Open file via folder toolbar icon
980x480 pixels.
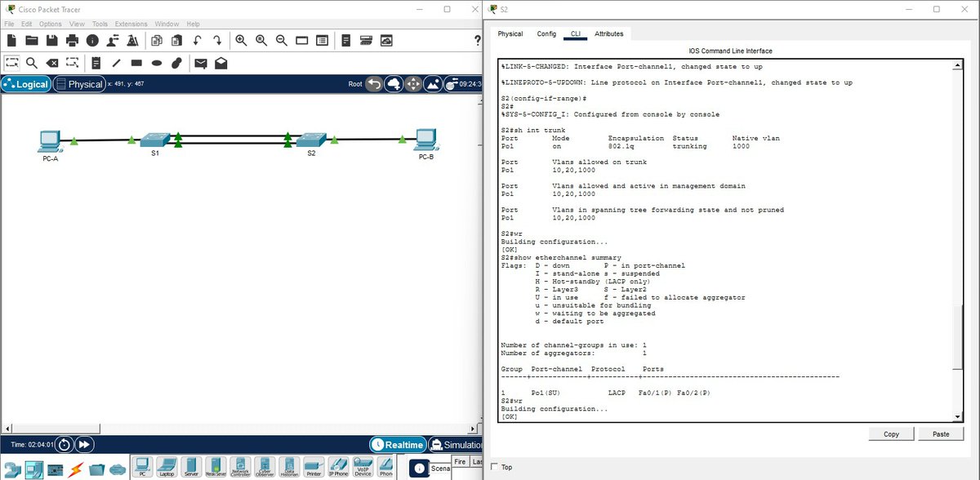coord(32,40)
